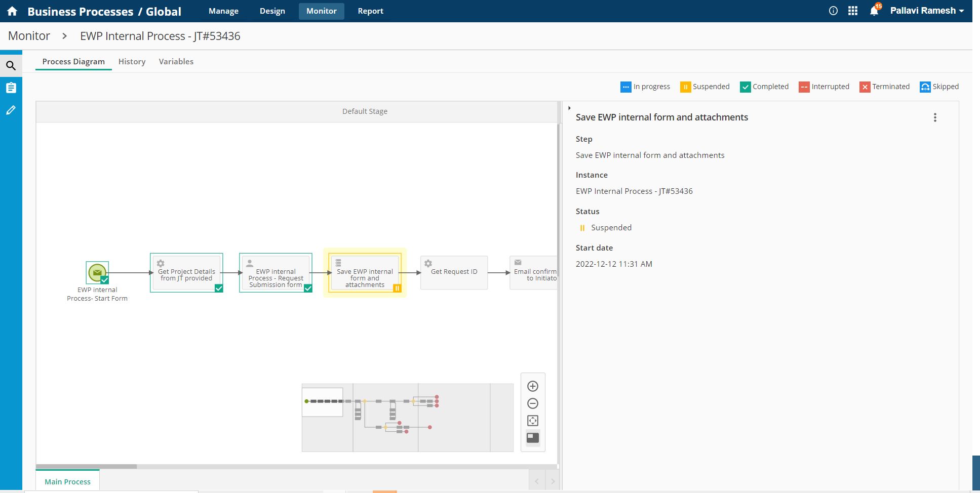Screen dimensions: 980x493
Task: Zoom in on the process diagram
Action: pyautogui.click(x=533, y=386)
